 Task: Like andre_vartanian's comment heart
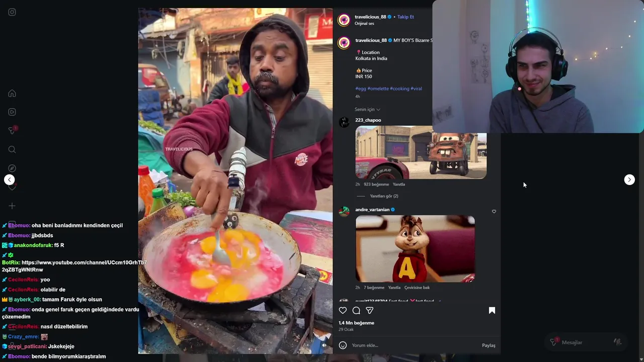coord(494,212)
